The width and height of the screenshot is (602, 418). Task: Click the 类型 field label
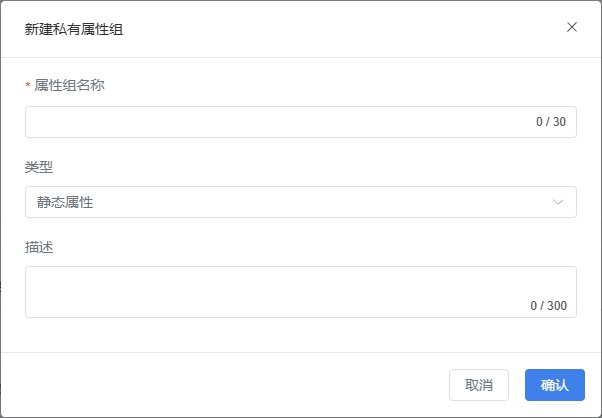tap(39, 167)
